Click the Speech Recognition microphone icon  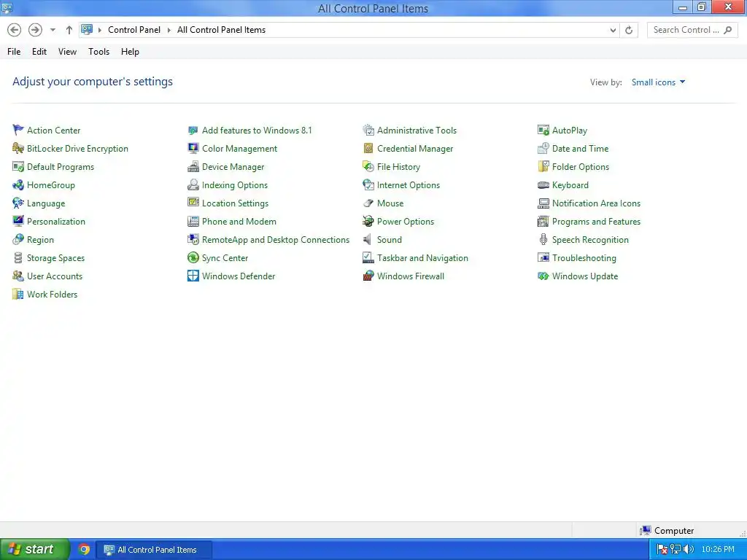coord(543,239)
